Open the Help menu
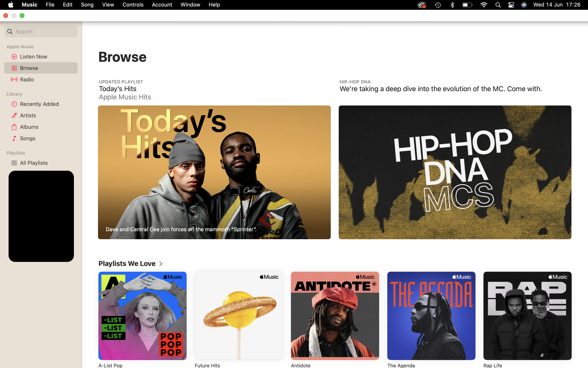The width and height of the screenshot is (588, 368). pos(214,5)
